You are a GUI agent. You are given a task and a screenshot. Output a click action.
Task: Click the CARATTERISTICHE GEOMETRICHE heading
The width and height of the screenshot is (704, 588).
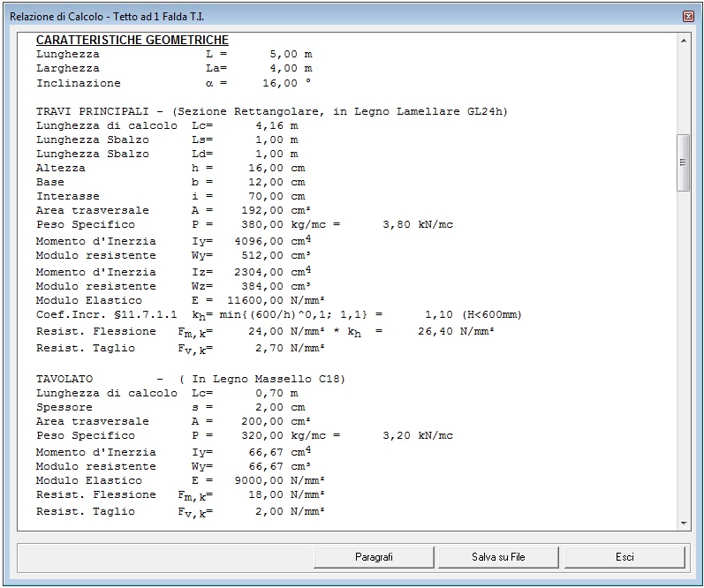[x=132, y=40]
